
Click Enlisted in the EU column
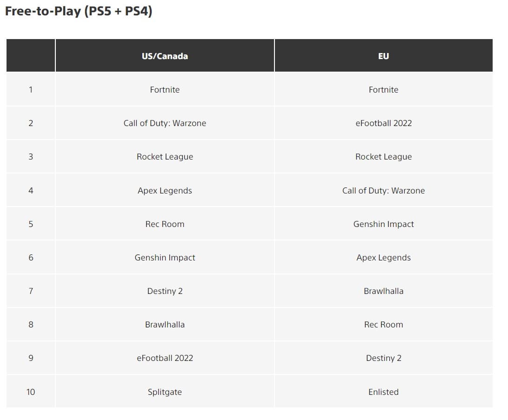tap(383, 392)
